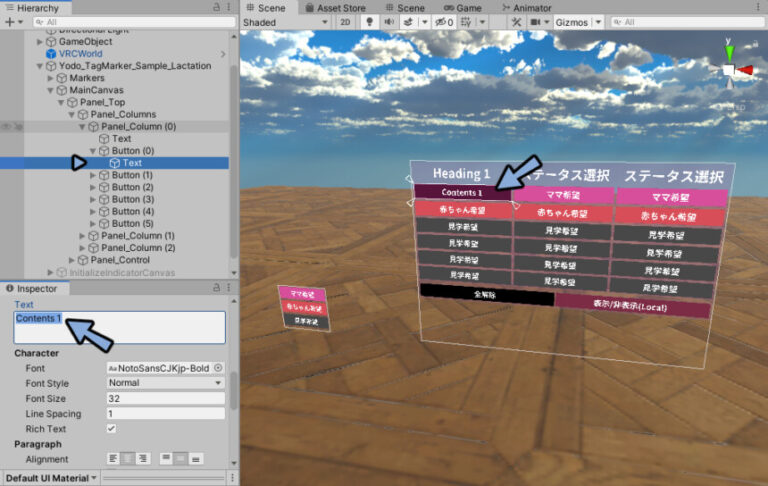Image resolution: width=768 pixels, height=486 pixels.
Task: Toggle scene audio speaker icon
Action: [389, 22]
